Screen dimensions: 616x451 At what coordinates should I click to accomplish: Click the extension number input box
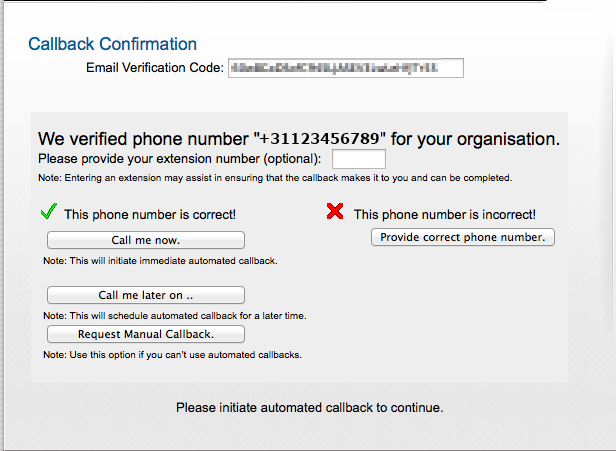(358, 159)
